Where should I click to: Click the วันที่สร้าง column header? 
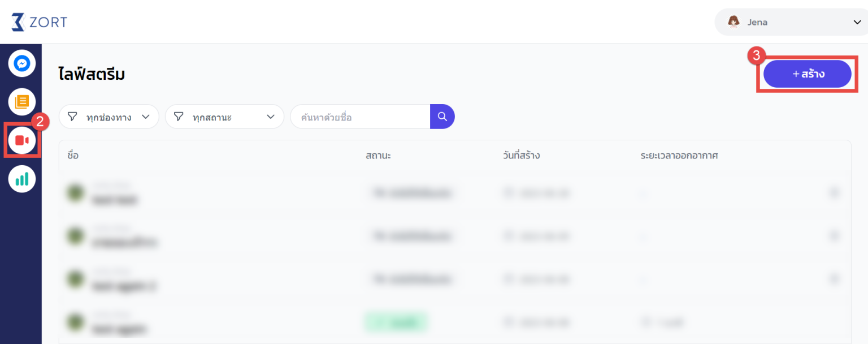[x=520, y=155]
